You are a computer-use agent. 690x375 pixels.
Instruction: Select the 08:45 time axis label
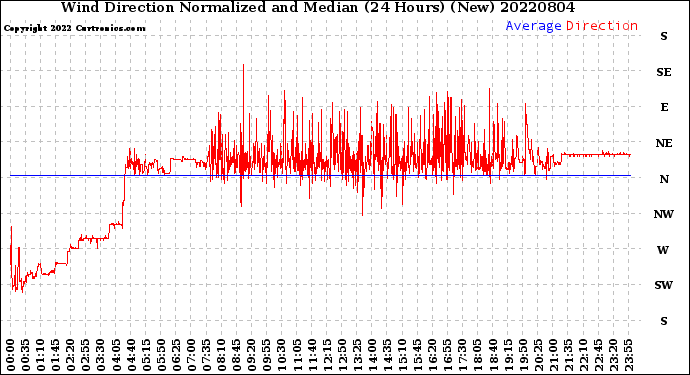coord(237,355)
